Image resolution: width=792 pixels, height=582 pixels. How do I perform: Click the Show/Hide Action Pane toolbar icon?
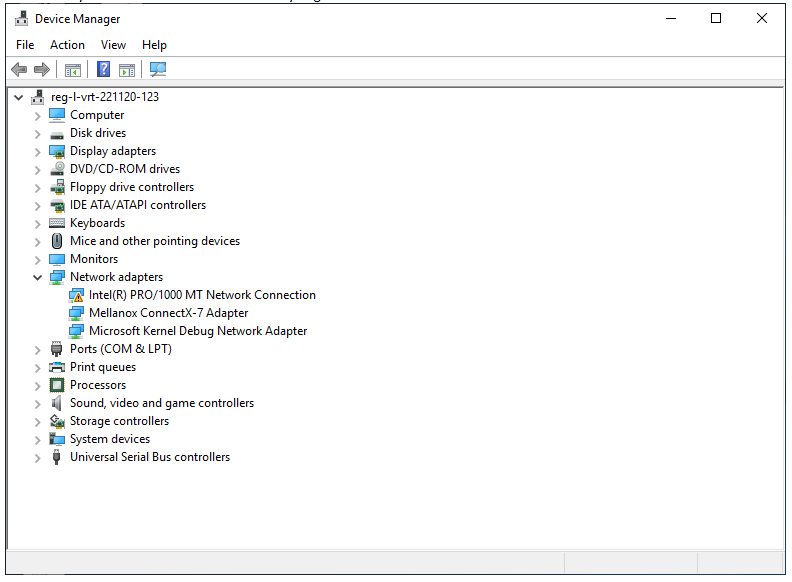(127, 69)
